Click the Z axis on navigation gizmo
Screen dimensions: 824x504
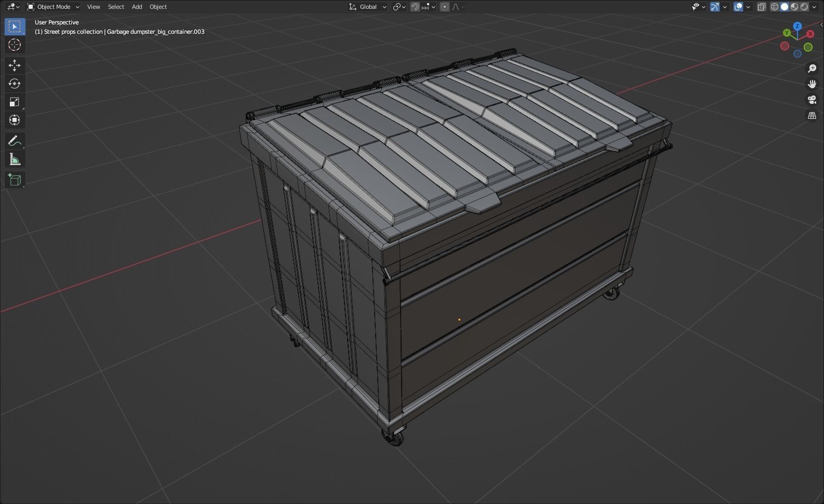point(798,26)
